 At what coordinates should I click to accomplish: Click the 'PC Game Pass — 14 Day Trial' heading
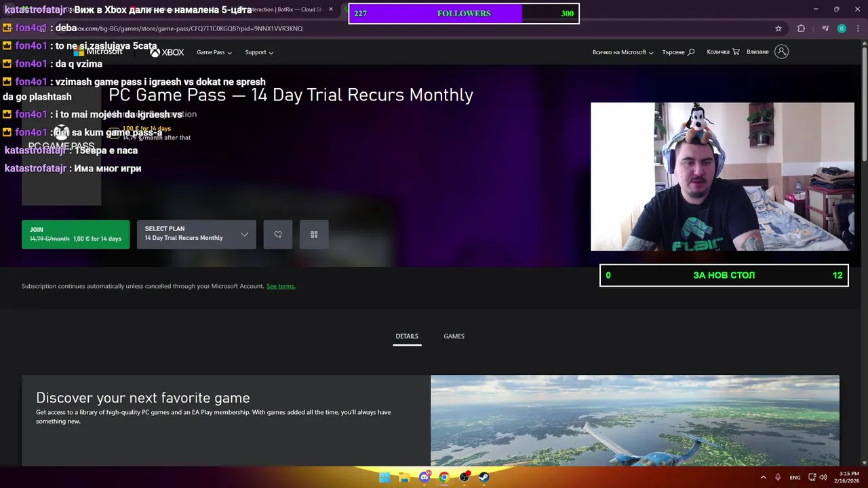tap(291, 95)
